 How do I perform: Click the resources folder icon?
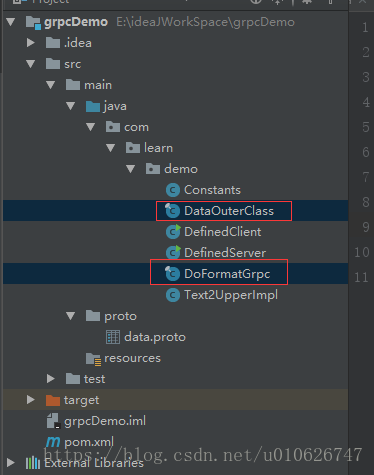tap(93, 359)
